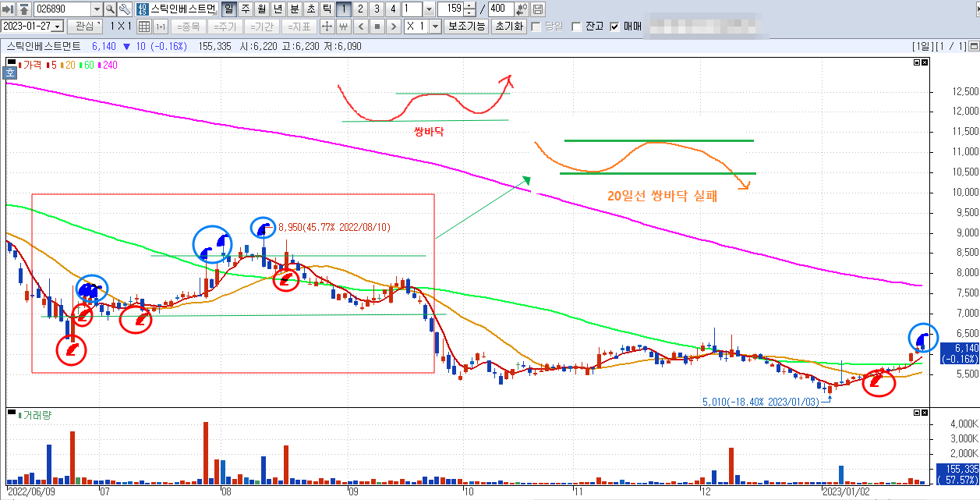Expand the X 1 magnification dropdown

click(435, 26)
